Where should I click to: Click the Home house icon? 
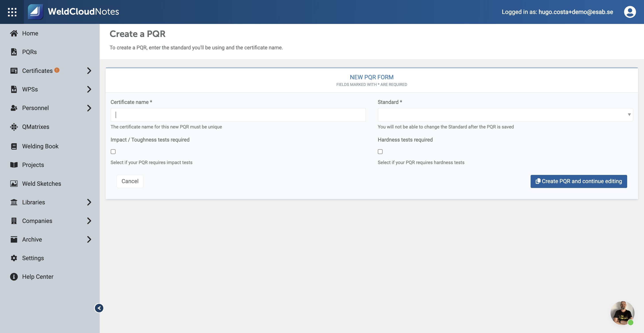pos(14,33)
